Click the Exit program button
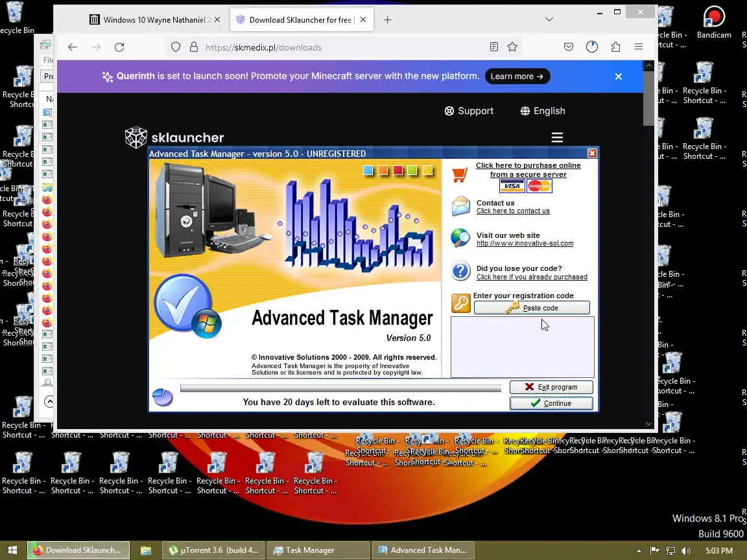The image size is (747, 560). coord(551,387)
